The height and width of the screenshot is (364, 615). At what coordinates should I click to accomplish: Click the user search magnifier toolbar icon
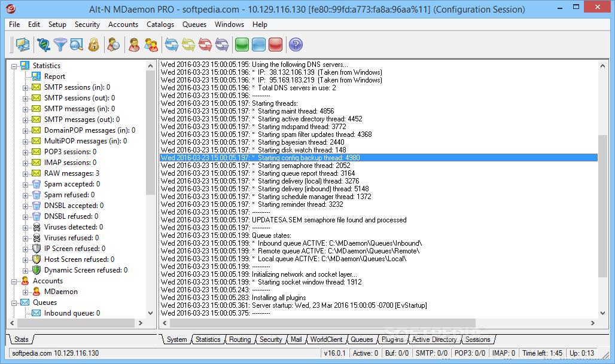coord(113,45)
